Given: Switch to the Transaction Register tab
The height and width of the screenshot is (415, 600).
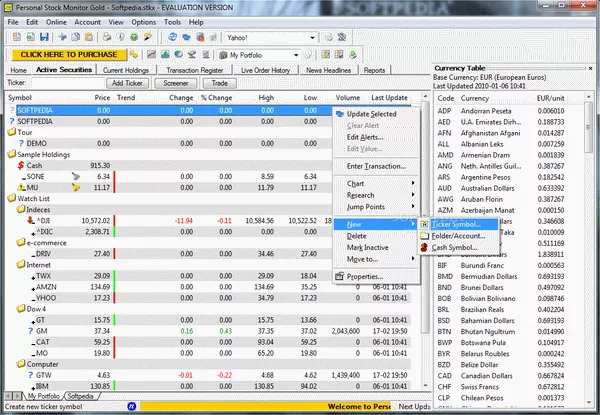Looking at the screenshot, I should (195, 70).
